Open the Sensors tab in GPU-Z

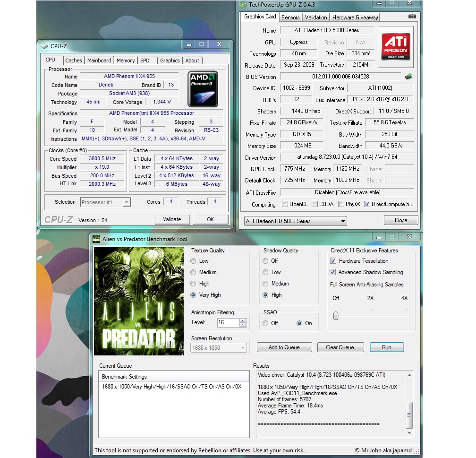[x=290, y=17]
